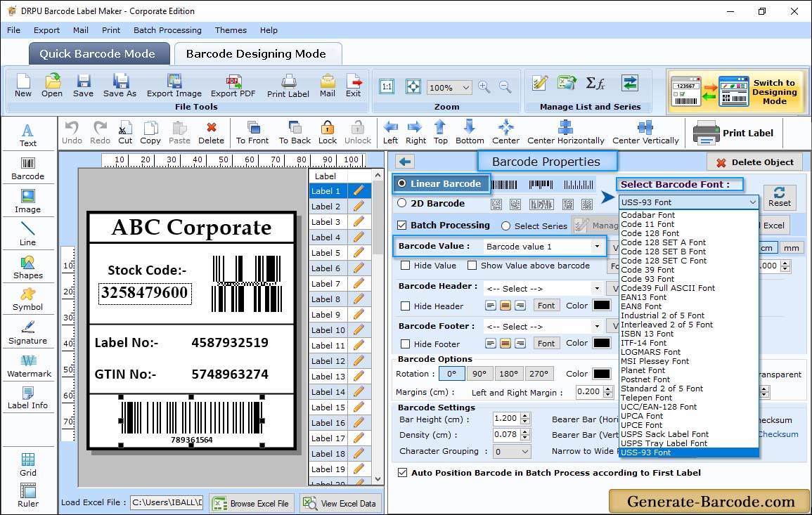This screenshot has width=812, height=515.
Task: Open the Themes menu
Action: 231,30
